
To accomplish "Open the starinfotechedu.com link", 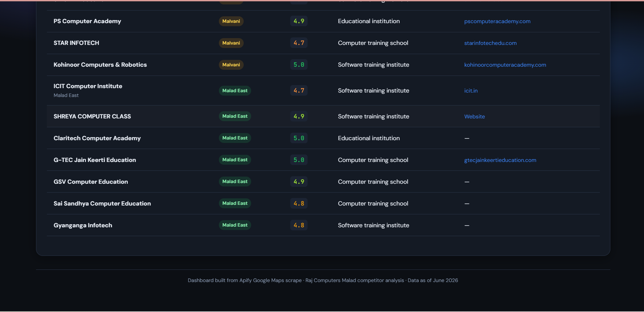I will tap(490, 43).
